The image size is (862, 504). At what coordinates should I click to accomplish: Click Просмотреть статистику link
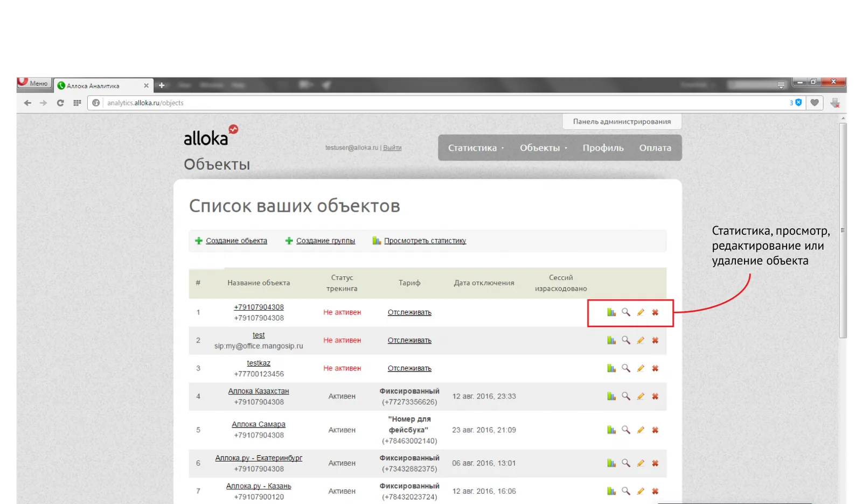tap(425, 241)
